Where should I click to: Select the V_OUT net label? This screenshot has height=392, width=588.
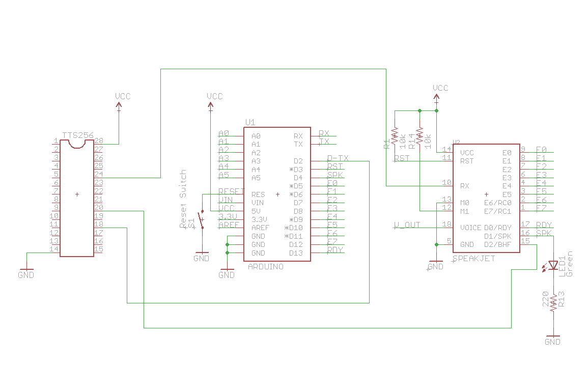407,225
